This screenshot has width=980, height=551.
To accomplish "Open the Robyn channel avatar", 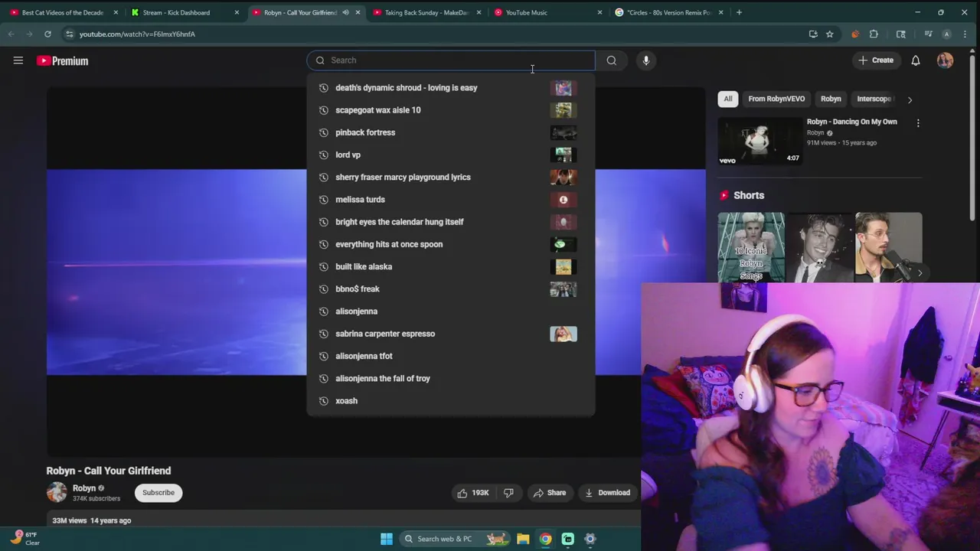I will [x=57, y=492].
